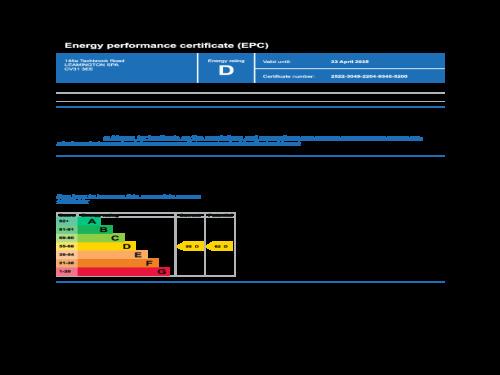Image resolution: width=500 pixels, height=375 pixels.
Task: Select the score range cell beside G
Action: 67,271
